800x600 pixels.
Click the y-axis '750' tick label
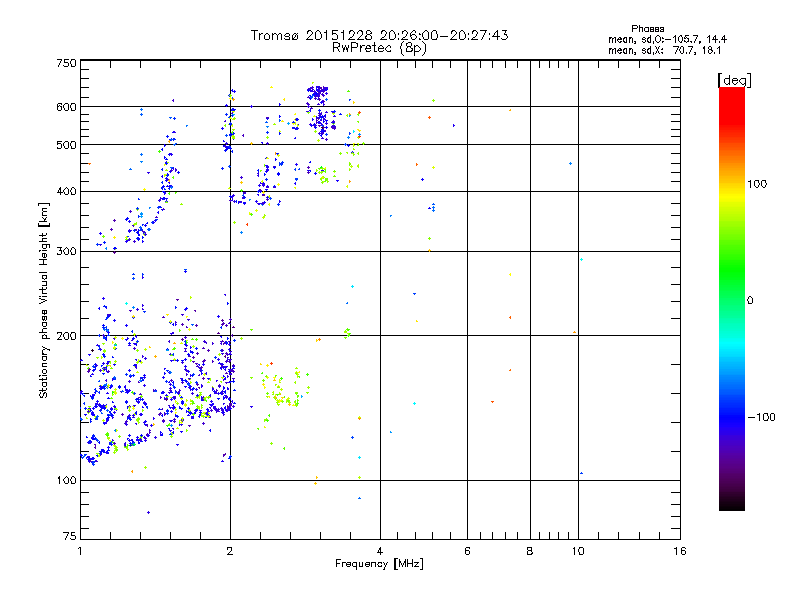tap(66, 63)
